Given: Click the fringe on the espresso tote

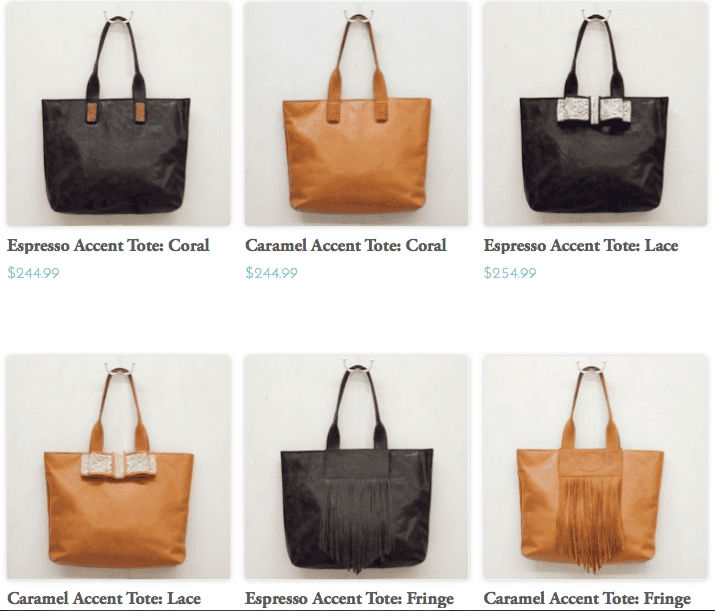Looking at the screenshot, I should [x=357, y=524].
